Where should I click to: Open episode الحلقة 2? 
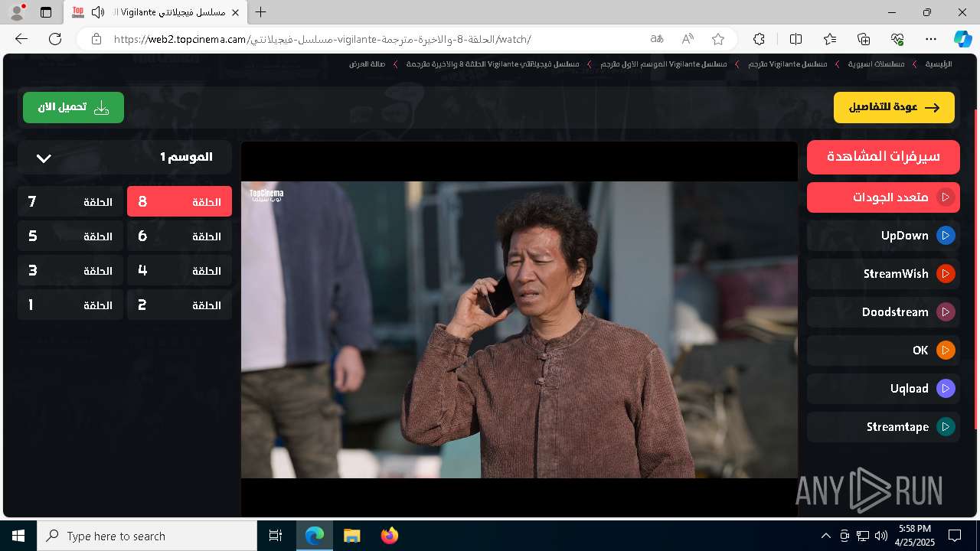(179, 305)
